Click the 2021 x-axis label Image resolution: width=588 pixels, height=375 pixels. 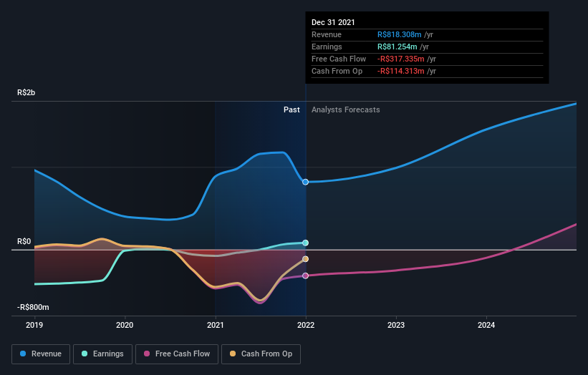coord(216,325)
